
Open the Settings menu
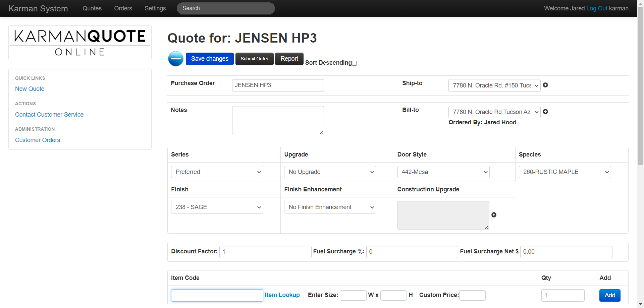155,8
